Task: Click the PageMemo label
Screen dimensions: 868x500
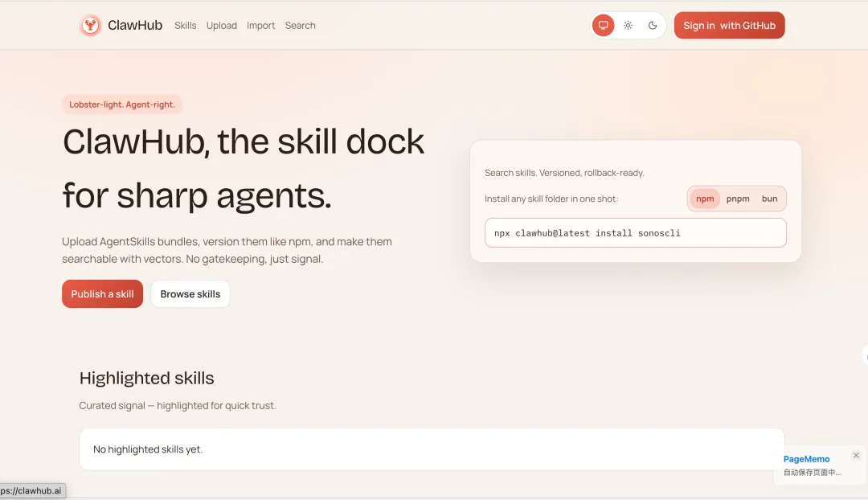Action: (x=807, y=459)
